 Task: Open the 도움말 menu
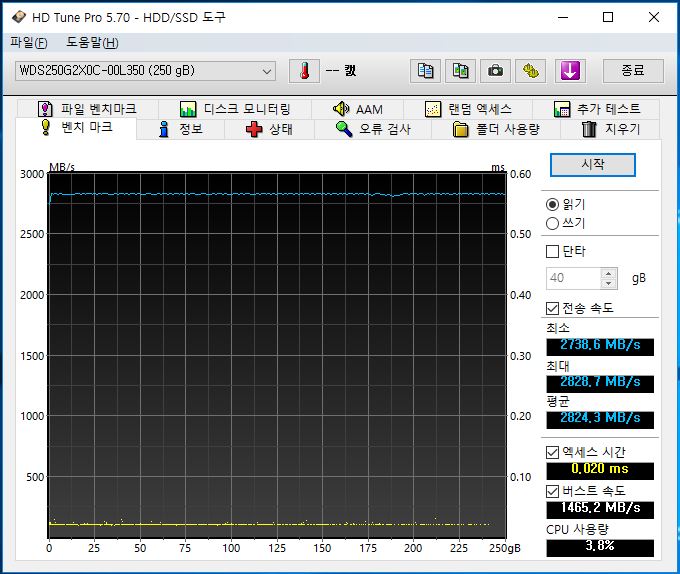coord(91,42)
